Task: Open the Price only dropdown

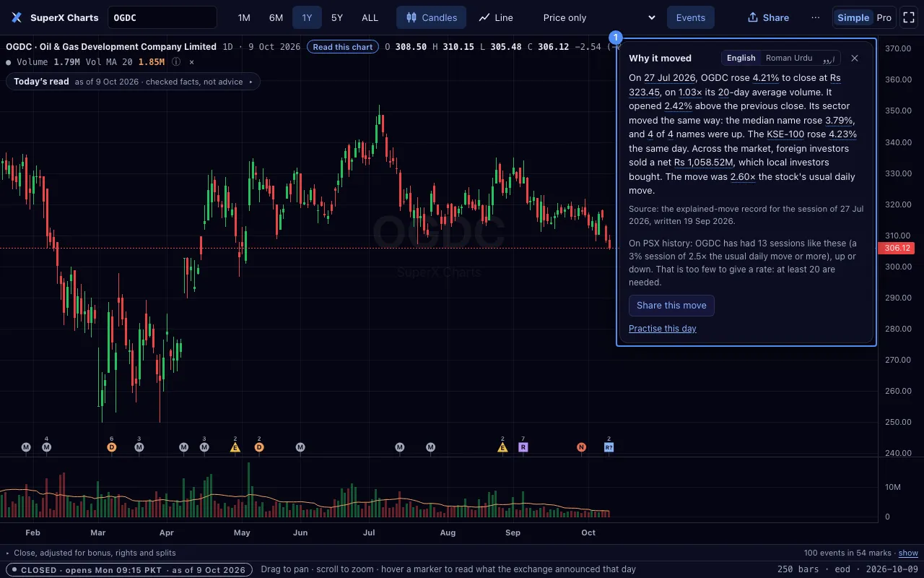Action: point(599,17)
